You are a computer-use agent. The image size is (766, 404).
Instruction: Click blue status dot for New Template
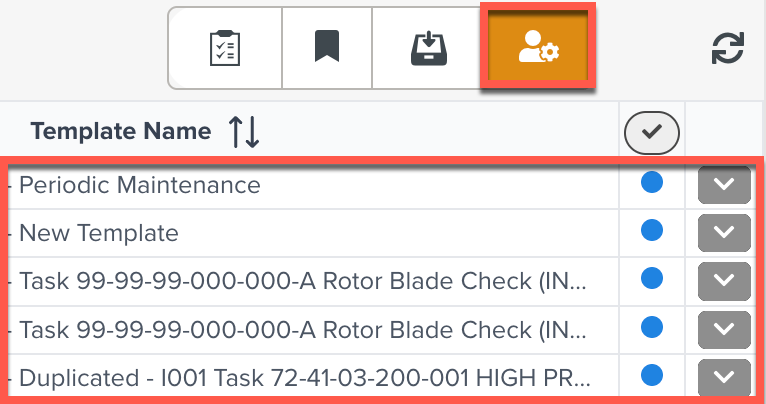651,232
